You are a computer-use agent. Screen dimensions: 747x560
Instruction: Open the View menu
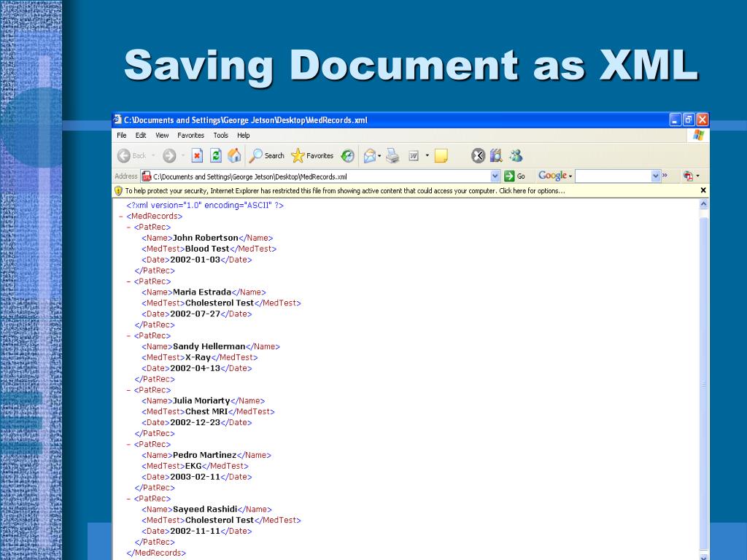click(162, 135)
